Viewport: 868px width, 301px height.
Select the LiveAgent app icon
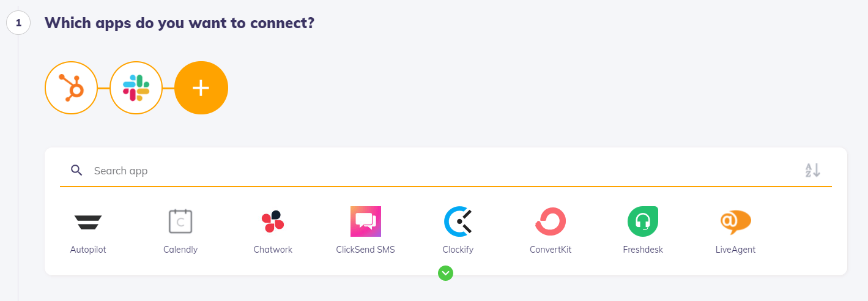pos(735,221)
